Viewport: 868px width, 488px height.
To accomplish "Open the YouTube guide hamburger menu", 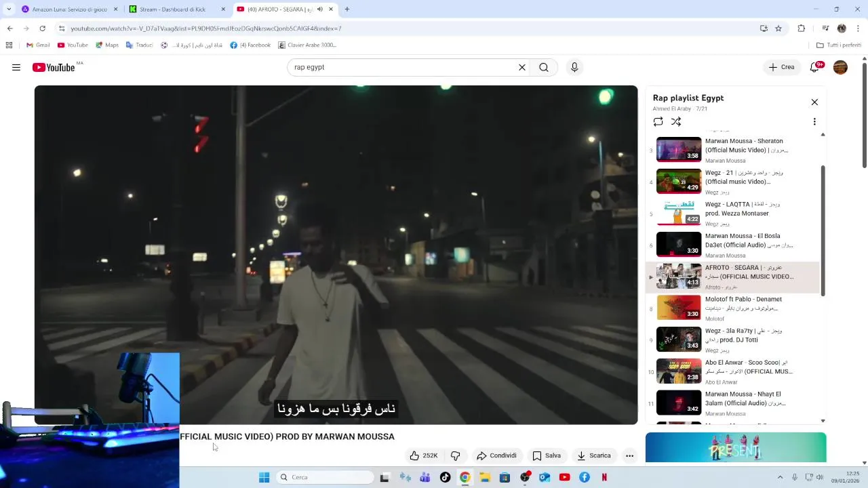I will pyautogui.click(x=16, y=67).
